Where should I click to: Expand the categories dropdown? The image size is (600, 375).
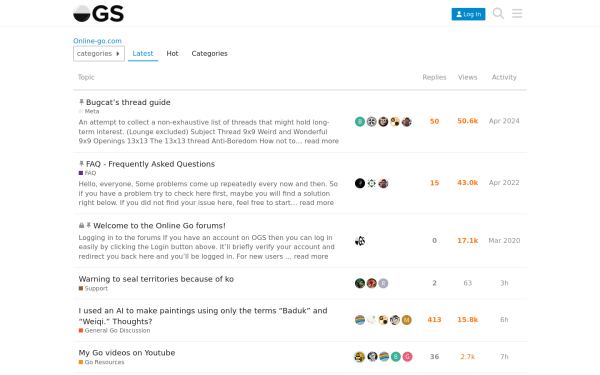click(99, 54)
